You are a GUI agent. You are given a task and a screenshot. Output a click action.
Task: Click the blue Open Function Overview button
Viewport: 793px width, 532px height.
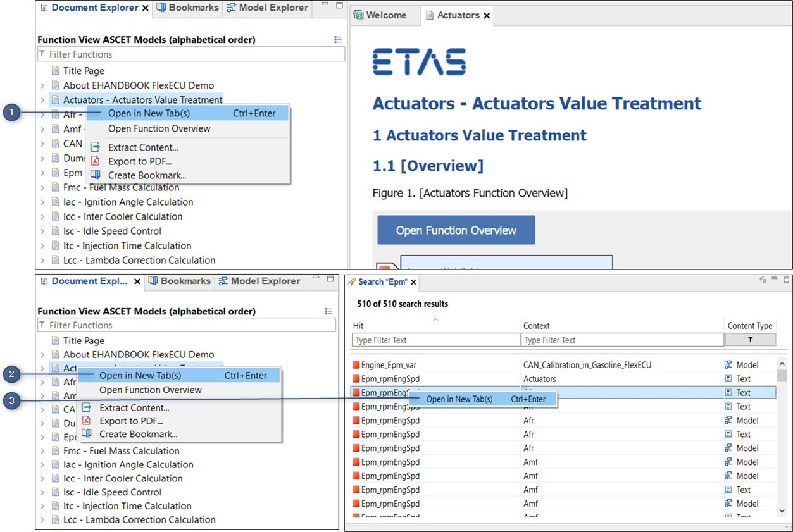point(456,230)
